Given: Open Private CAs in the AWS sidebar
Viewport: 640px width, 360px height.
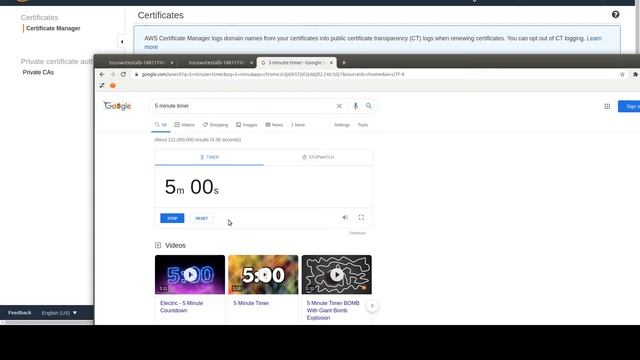Looking at the screenshot, I should (x=38, y=72).
